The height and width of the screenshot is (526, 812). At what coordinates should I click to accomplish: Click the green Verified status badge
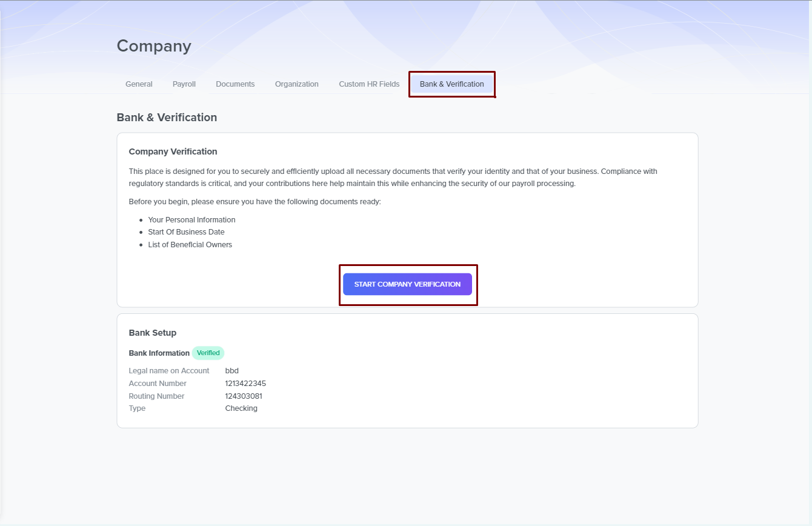pyautogui.click(x=208, y=353)
